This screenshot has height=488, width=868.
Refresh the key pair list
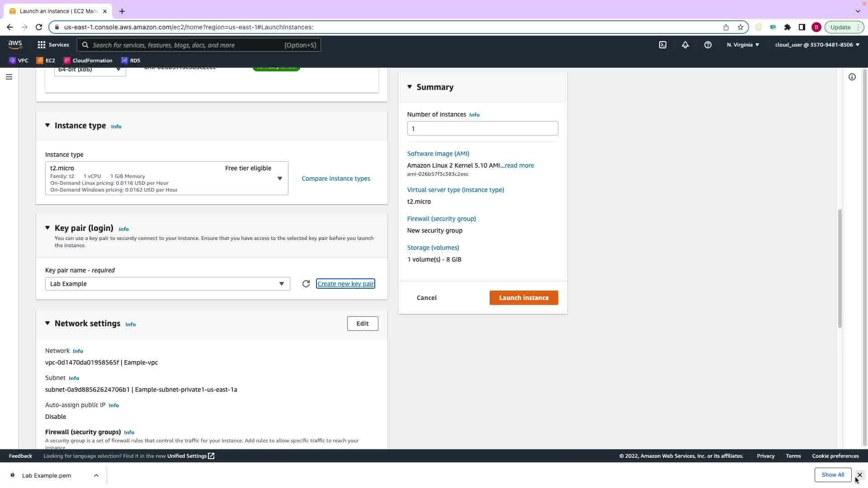(x=306, y=284)
